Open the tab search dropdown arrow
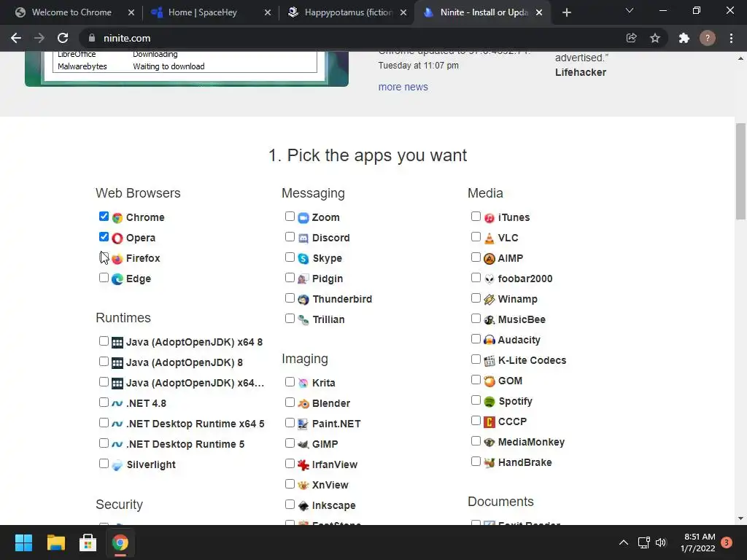Image resolution: width=747 pixels, height=560 pixels. click(x=630, y=11)
